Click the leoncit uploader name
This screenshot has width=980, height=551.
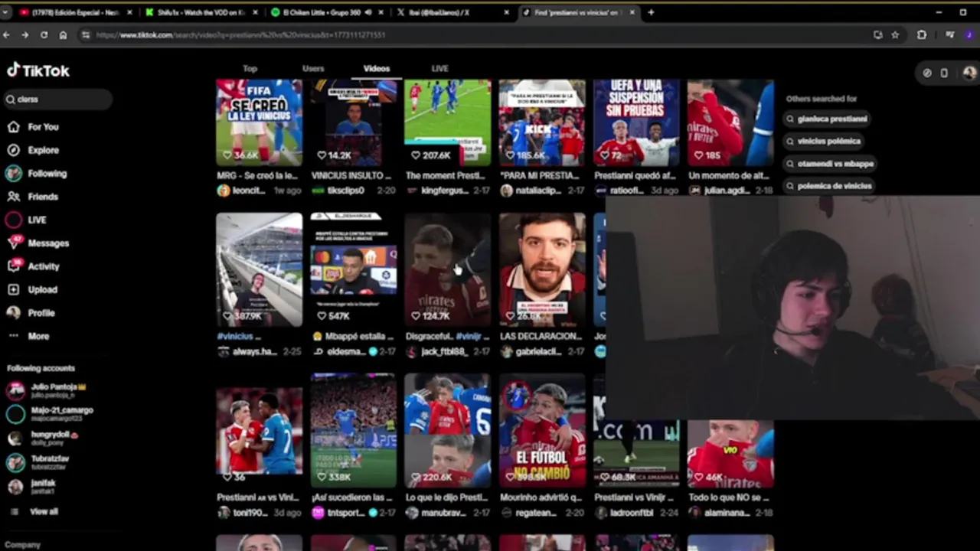point(249,191)
